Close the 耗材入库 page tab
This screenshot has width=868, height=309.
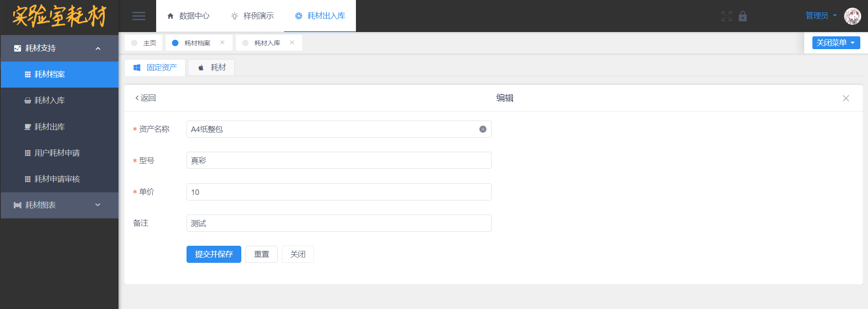tap(292, 42)
